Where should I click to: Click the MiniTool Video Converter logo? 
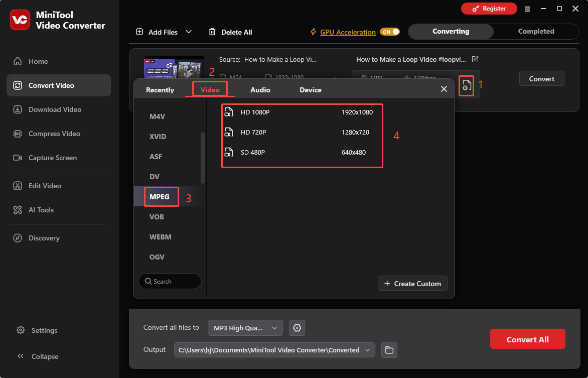tap(20, 20)
